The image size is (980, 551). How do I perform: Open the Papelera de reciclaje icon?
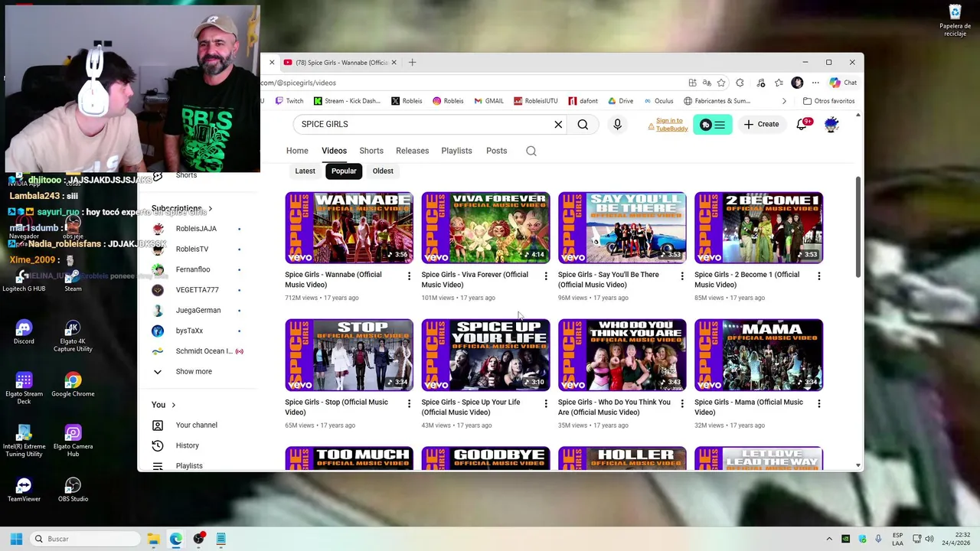955,21
